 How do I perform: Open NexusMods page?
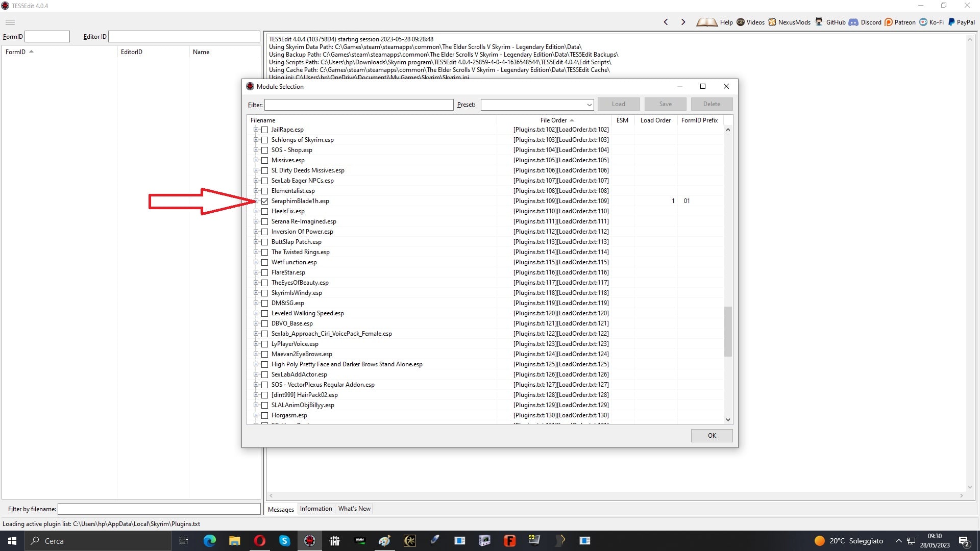789,22
